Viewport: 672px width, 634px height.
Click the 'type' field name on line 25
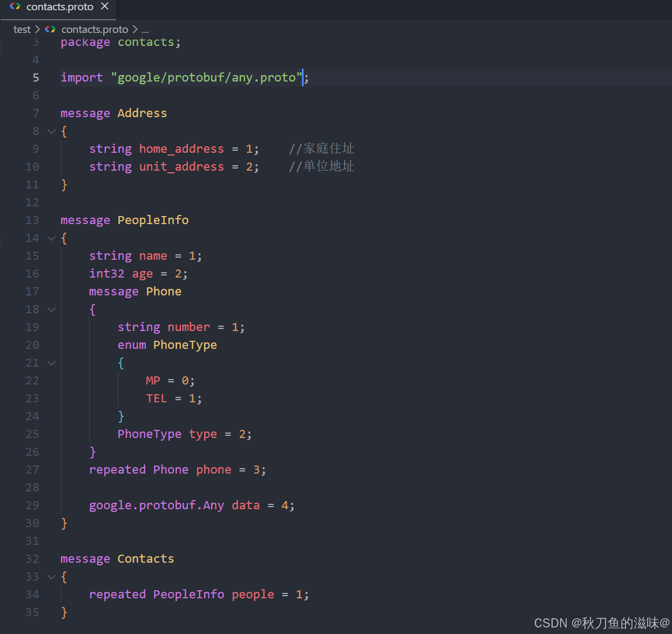pos(203,434)
